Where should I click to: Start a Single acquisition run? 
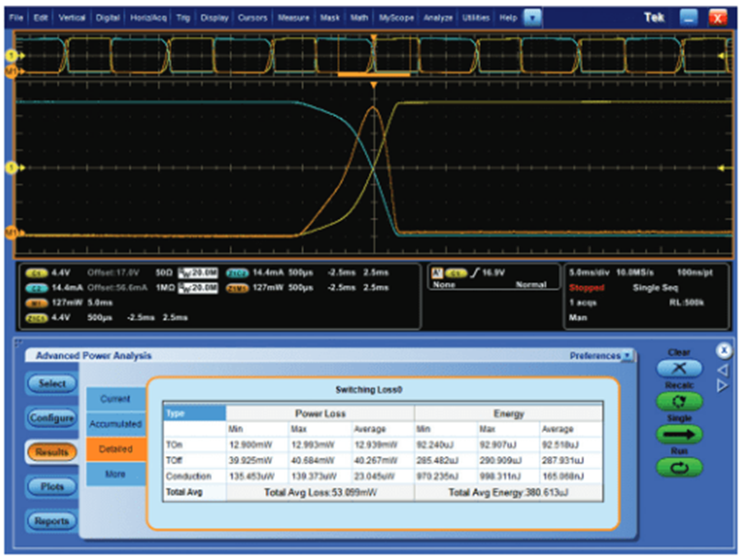679,435
